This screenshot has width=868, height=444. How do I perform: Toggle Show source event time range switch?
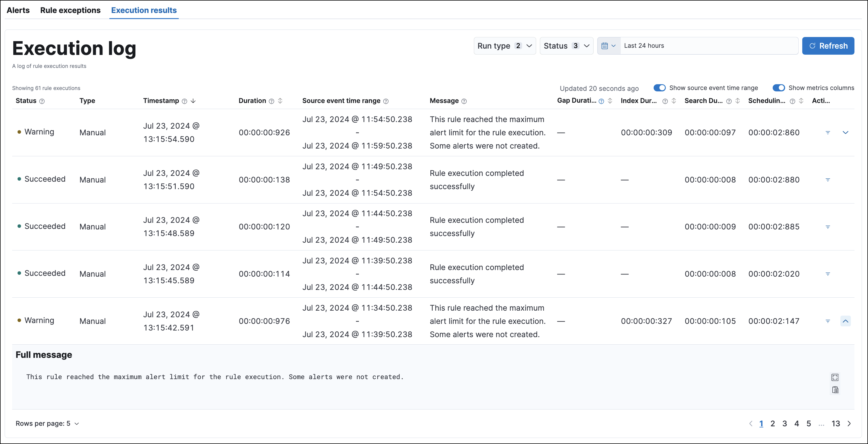[x=659, y=88]
